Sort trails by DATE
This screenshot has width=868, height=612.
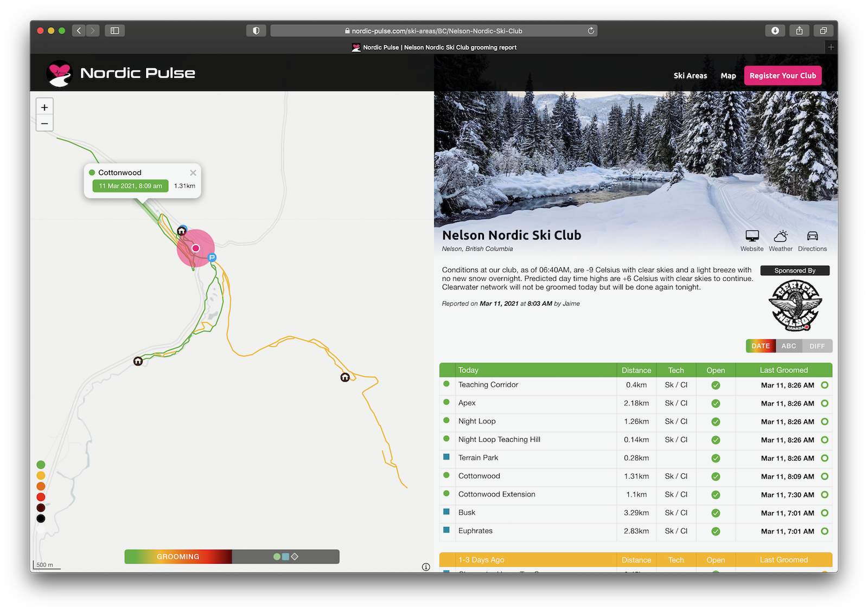tap(761, 346)
